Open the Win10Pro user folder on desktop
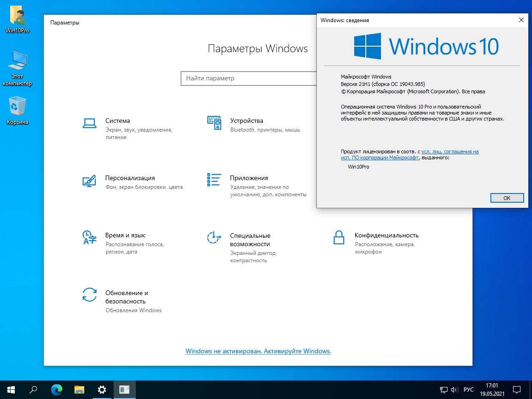 pos(17,19)
